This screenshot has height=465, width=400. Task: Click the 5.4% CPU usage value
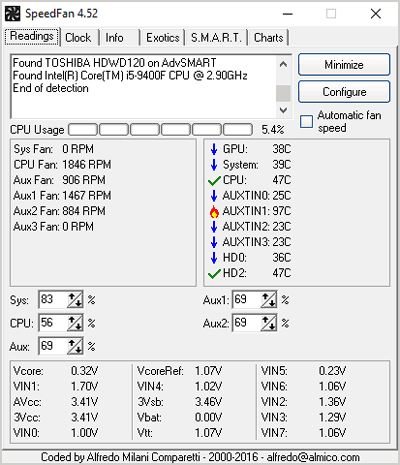coord(273,130)
